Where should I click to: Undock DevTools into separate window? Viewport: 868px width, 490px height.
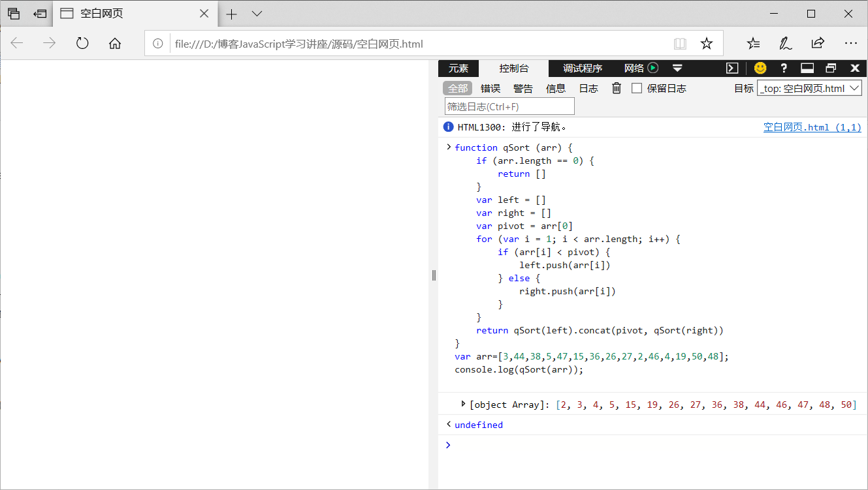[x=831, y=68]
